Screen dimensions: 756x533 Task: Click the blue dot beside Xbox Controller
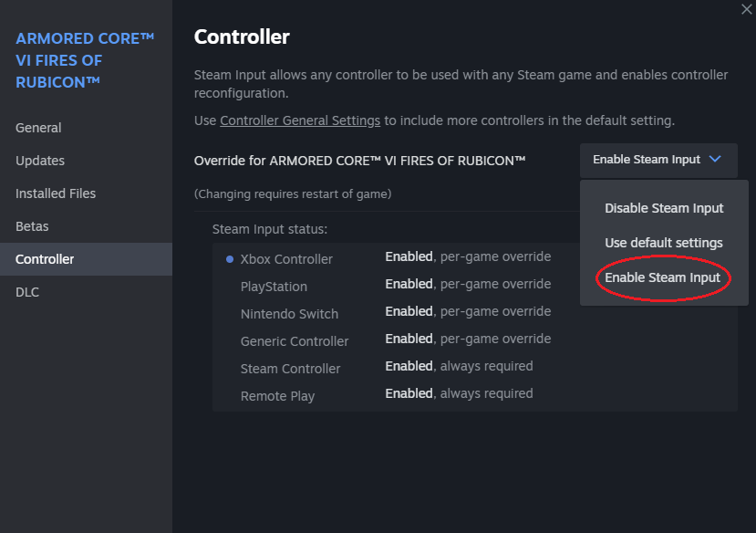[x=230, y=259]
